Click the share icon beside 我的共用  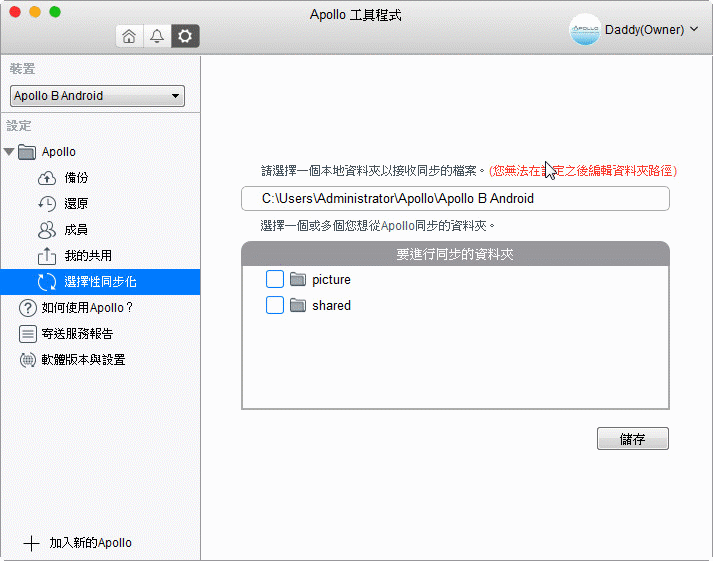47,256
